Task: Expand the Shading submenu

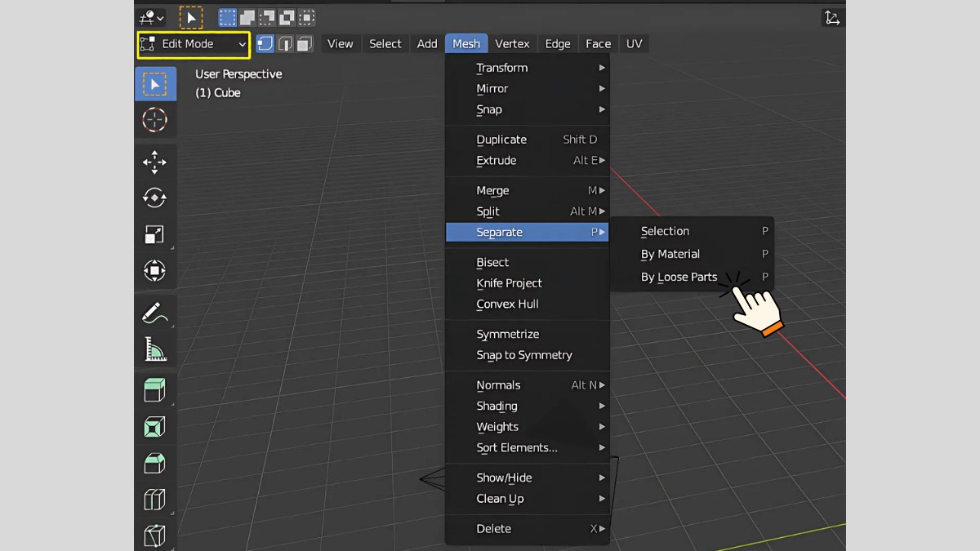Action: coord(528,407)
